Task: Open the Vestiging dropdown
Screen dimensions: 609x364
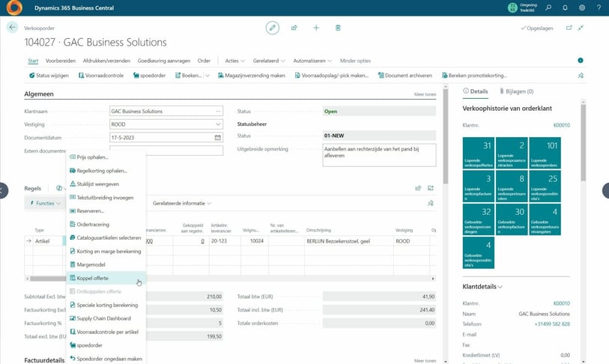Action: (218, 124)
